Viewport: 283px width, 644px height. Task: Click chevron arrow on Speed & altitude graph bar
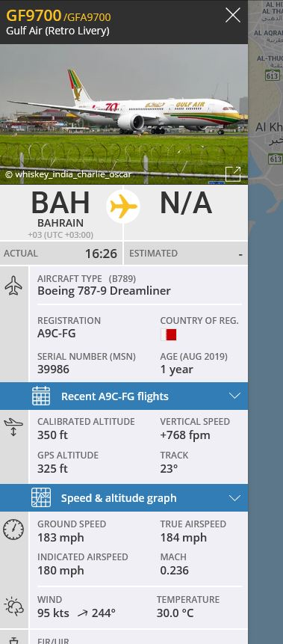[234, 498]
